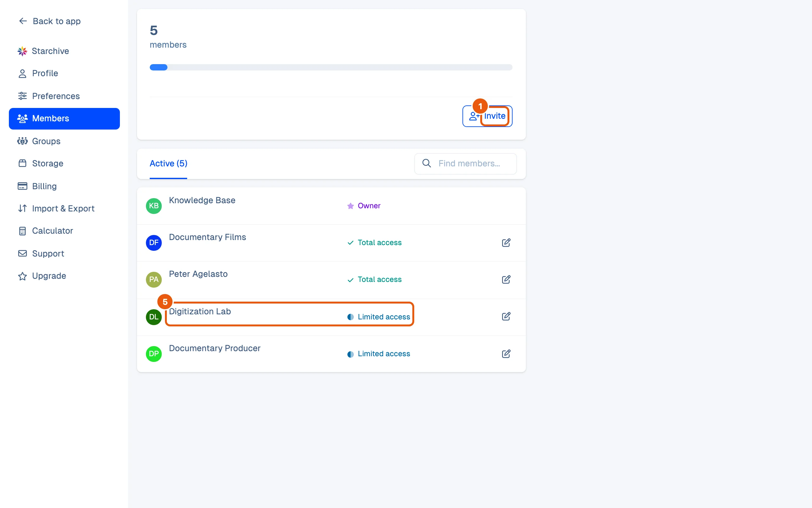This screenshot has height=508, width=812.
Task: Select the Digitization Lab member name
Action: pos(200,311)
